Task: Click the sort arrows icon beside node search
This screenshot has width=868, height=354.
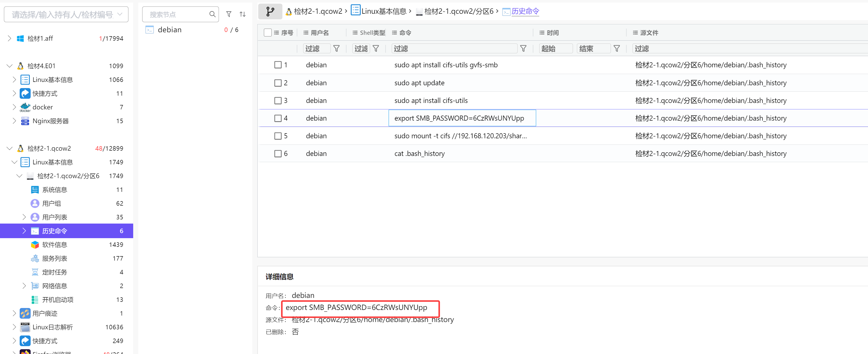Action: [243, 14]
